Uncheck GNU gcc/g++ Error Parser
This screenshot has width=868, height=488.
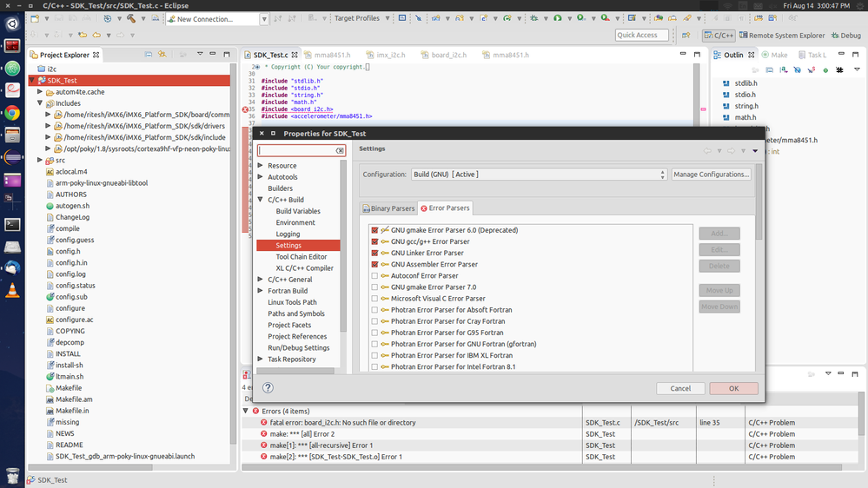[374, 241]
